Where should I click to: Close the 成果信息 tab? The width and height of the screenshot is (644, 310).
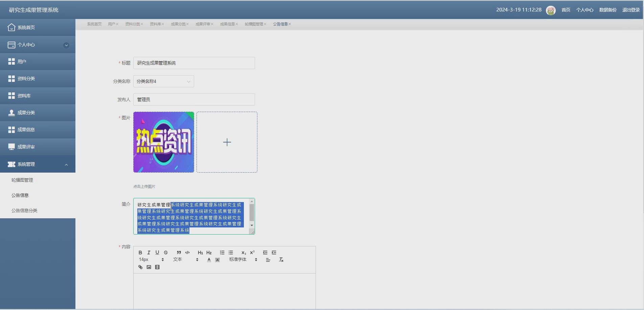click(237, 24)
